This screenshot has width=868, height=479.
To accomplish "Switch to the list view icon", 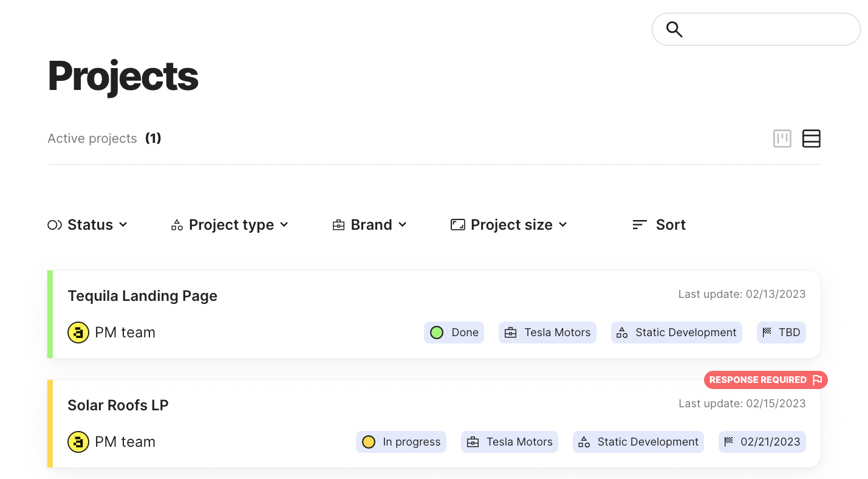I will pos(812,139).
